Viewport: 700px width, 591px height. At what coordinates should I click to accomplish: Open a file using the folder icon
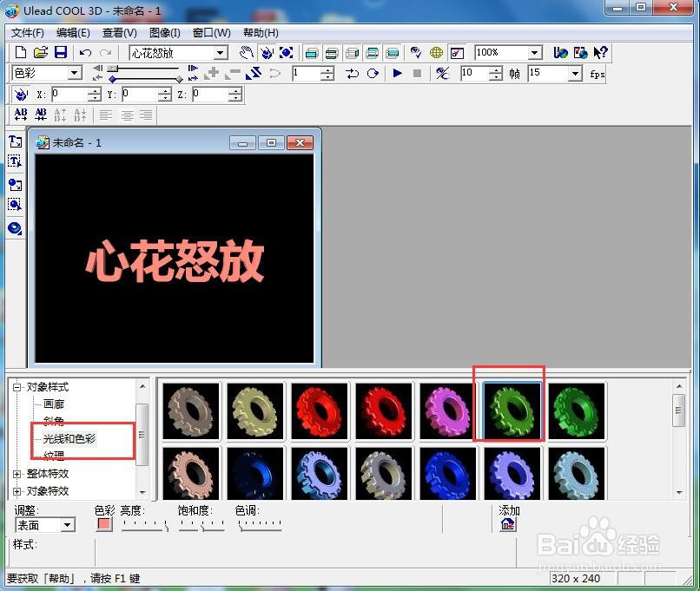(41, 53)
